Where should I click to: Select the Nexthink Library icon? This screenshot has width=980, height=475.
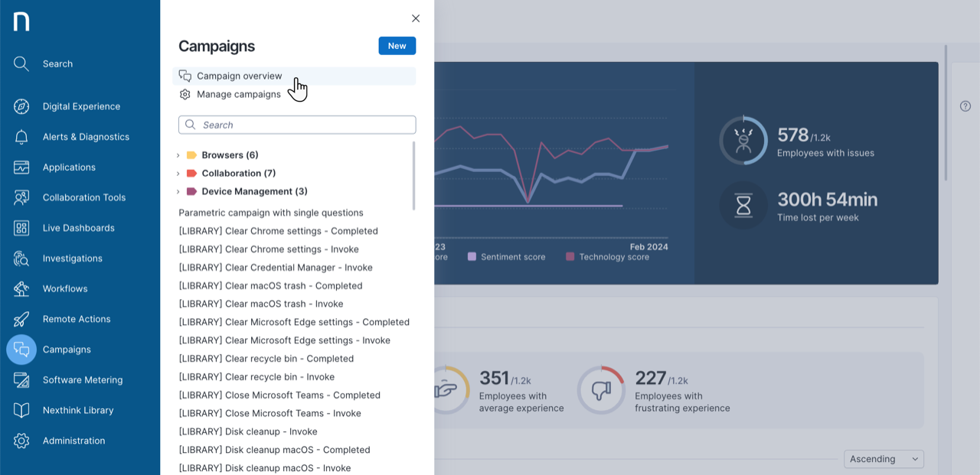(21, 410)
